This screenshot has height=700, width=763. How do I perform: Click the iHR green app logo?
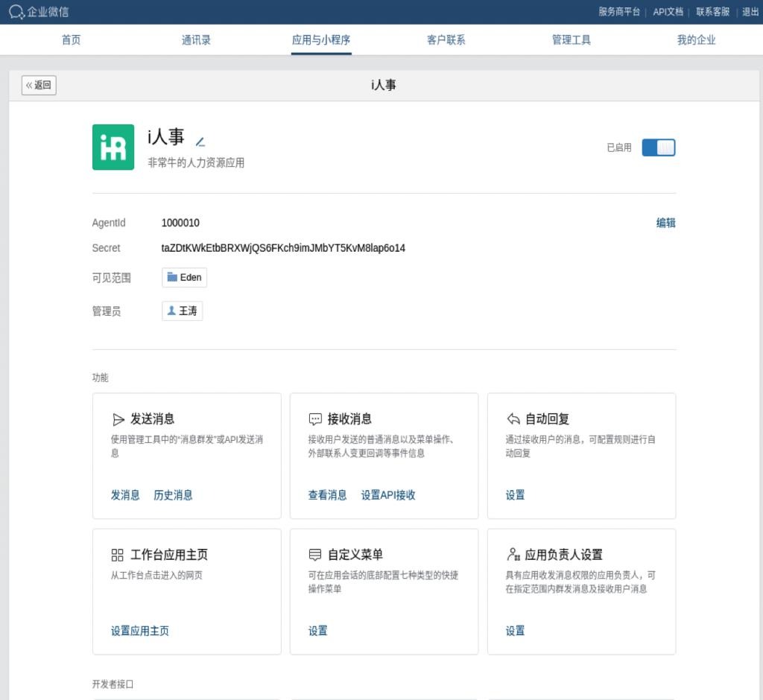coord(113,147)
